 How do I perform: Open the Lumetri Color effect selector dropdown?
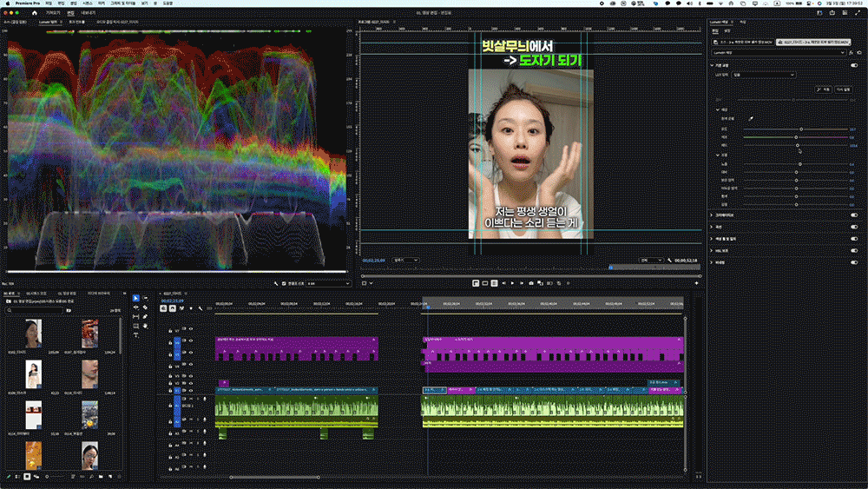point(777,52)
